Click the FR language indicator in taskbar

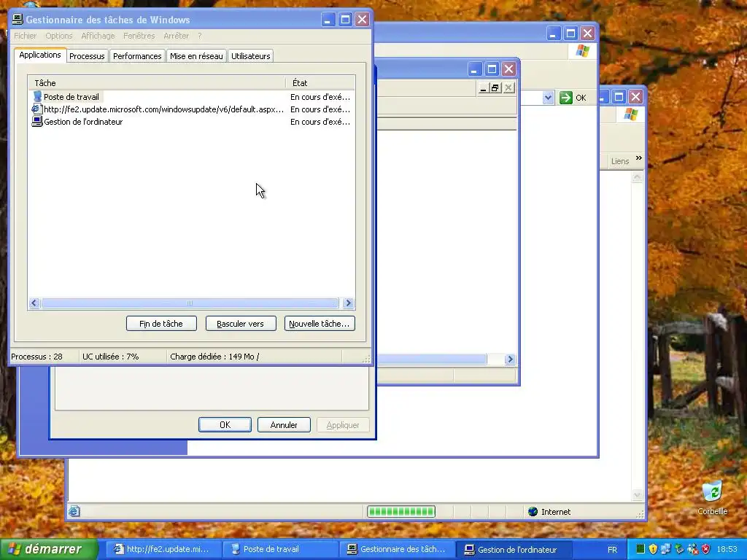pos(612,550)
